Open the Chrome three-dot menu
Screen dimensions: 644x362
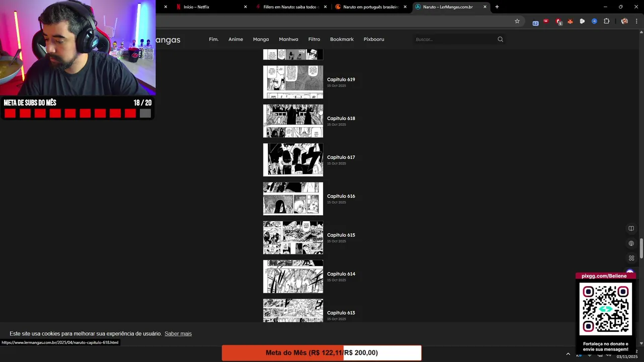636,21
